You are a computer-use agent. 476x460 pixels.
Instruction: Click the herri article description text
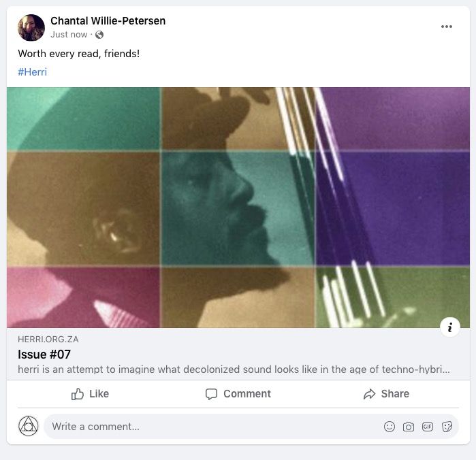(x=234, y=369)
